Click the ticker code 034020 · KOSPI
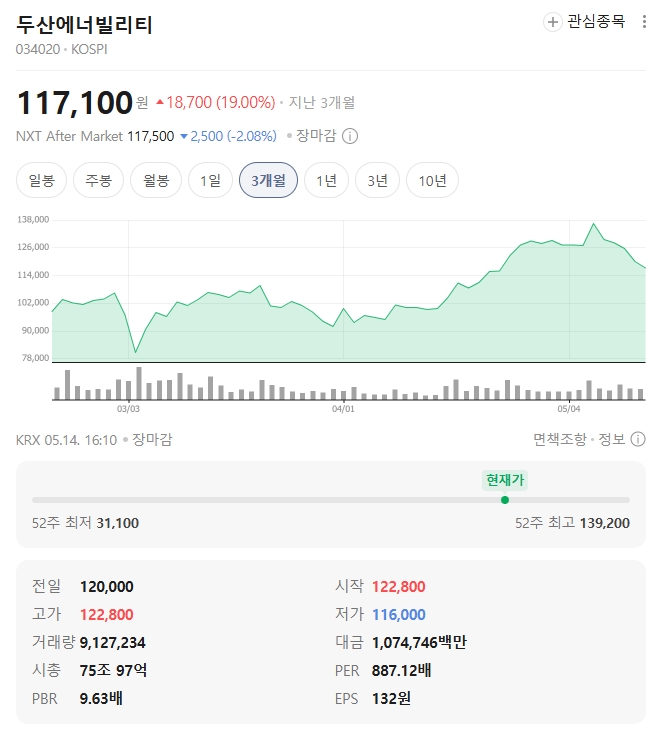The height and width of the screenshot is (733, 663). (62, 50)
